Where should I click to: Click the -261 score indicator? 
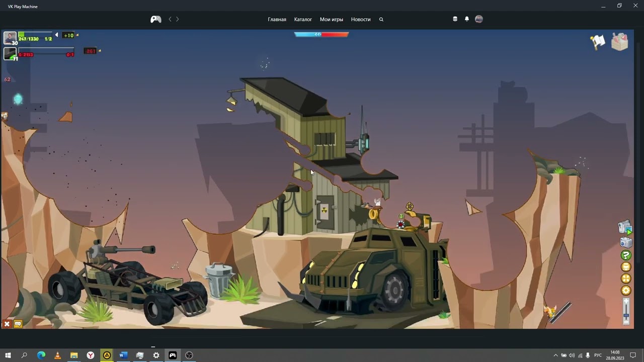coord(90,51)
